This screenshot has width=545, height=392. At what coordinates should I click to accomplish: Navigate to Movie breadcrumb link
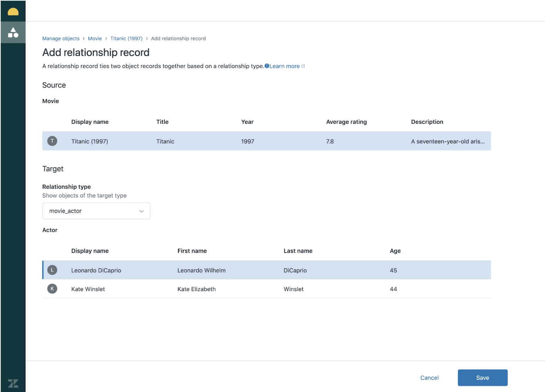pyautogui.click(x=95, y=38)
